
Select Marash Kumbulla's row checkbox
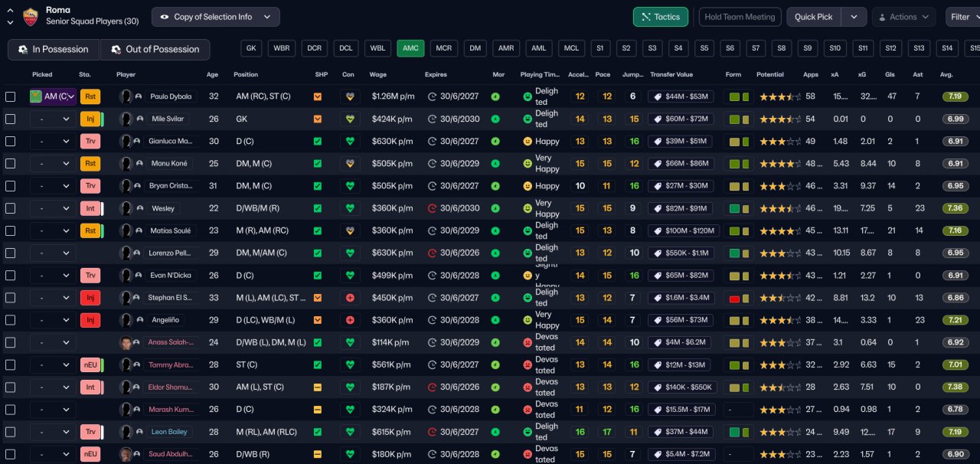[x=10, y=410]
